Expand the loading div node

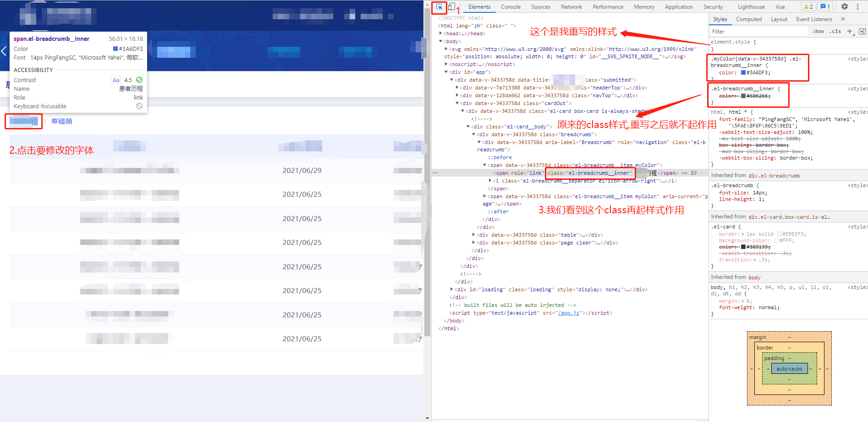(452, 289)
